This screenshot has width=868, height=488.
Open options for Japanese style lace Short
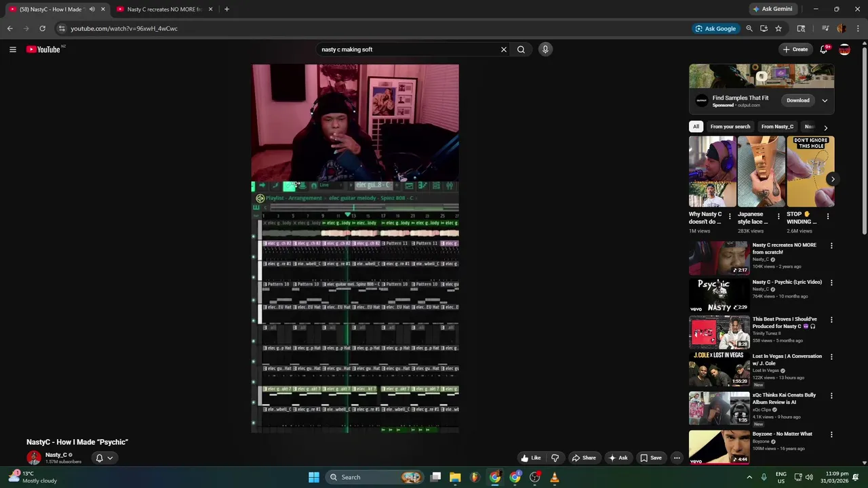pyautogui.click(x=778, y=216)
